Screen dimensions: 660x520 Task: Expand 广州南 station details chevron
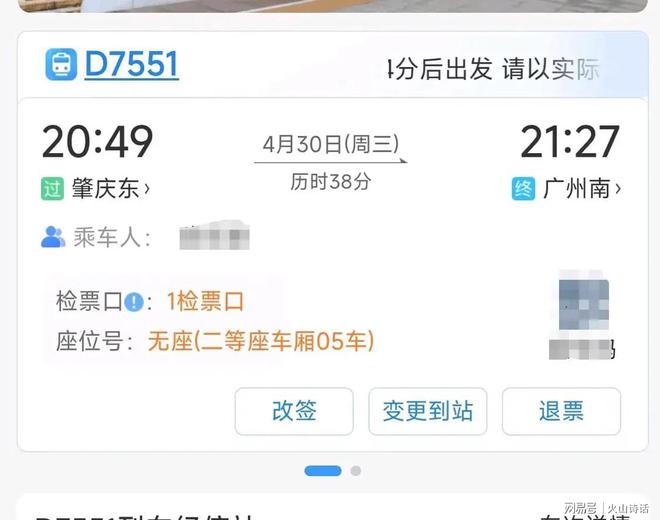(618, 188)
